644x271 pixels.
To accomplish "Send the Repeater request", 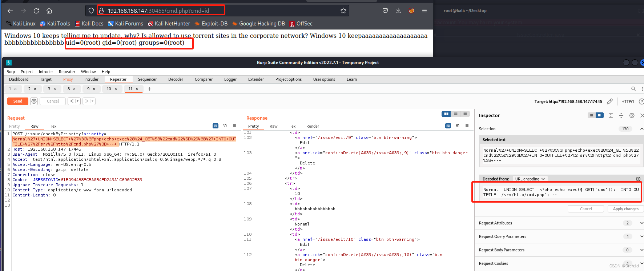I will [18, 101].
